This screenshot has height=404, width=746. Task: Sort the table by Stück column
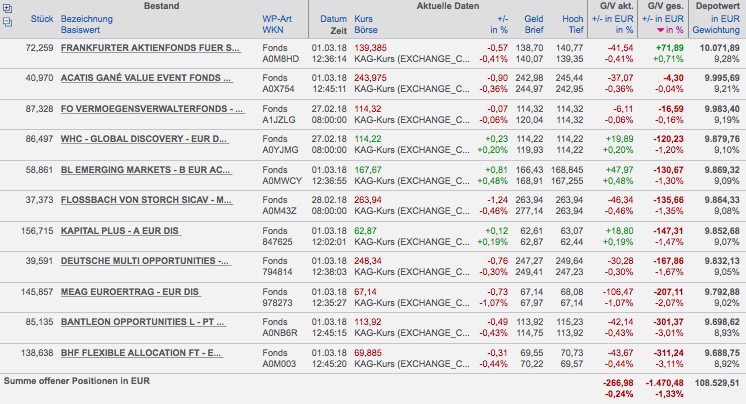pyautogui.click(x=41, y=19)
